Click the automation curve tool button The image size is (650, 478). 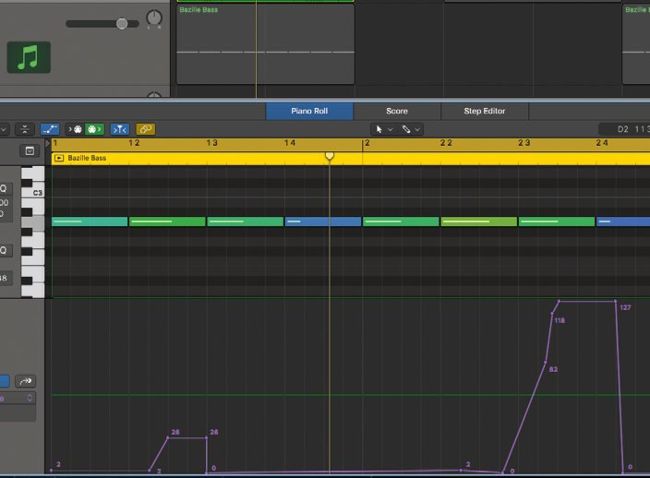click(x=25, y=381)
